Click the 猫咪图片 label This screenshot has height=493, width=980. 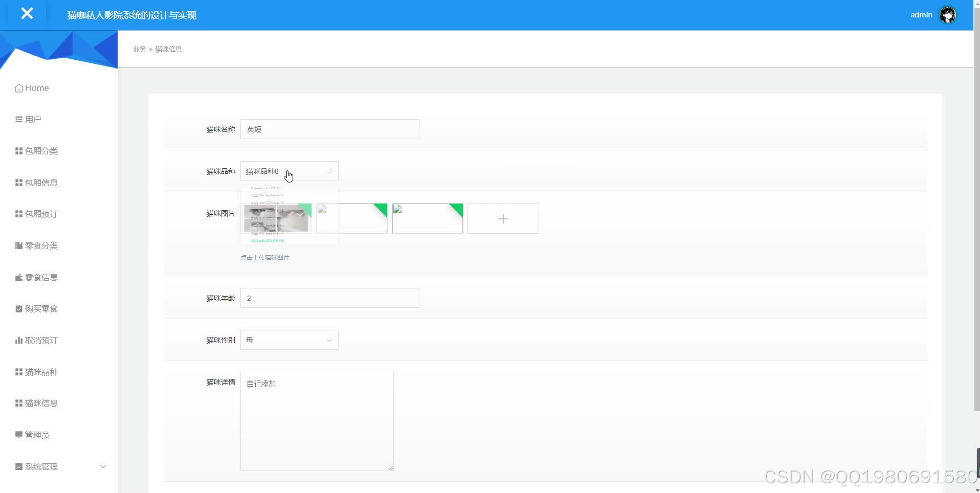point(221,213)
